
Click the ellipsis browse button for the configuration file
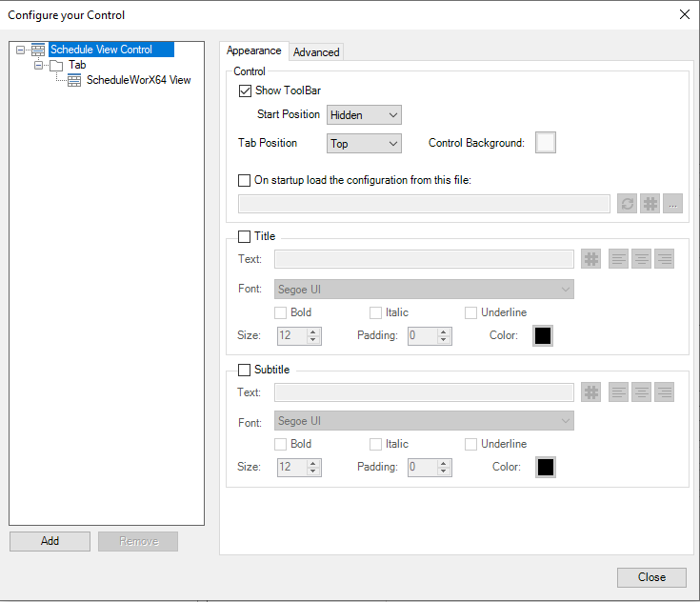[673, 203]
